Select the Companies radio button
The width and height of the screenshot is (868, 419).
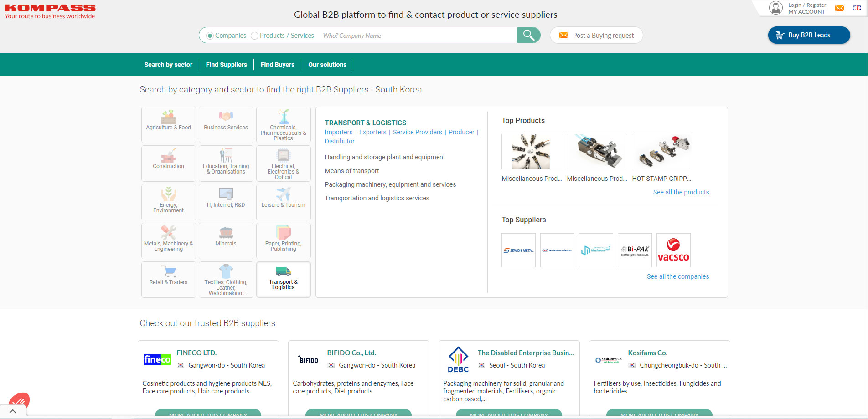click(210, 36)
